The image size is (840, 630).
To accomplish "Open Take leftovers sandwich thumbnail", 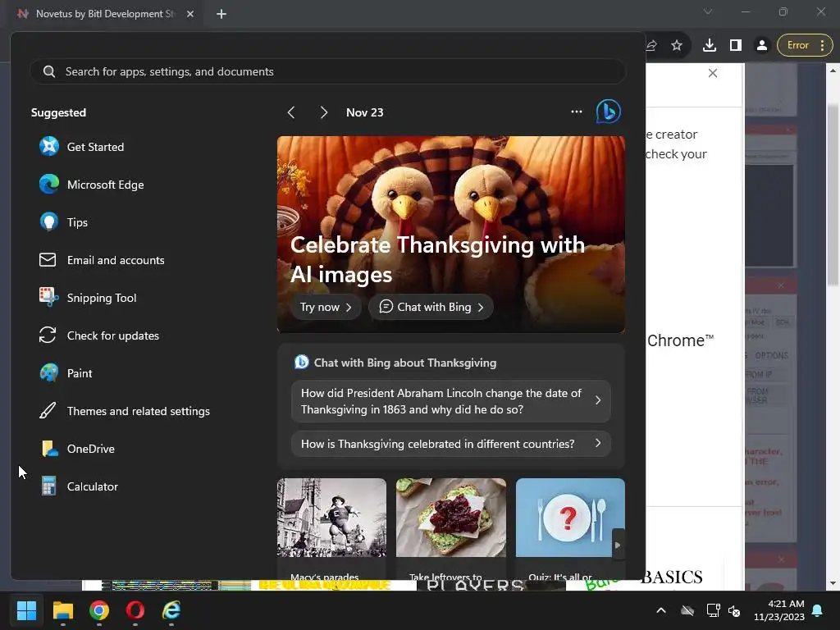I will pyautogui.click(x=450, y=518).
